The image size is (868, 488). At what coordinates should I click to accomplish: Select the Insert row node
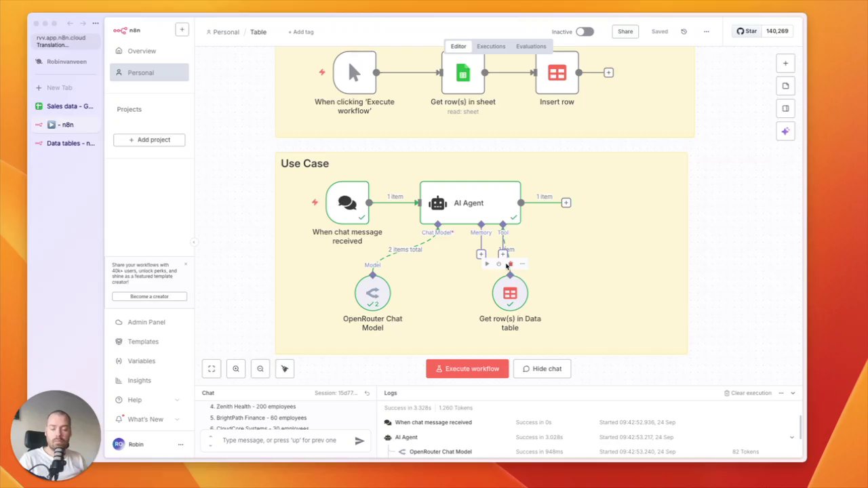click(557, 73)
